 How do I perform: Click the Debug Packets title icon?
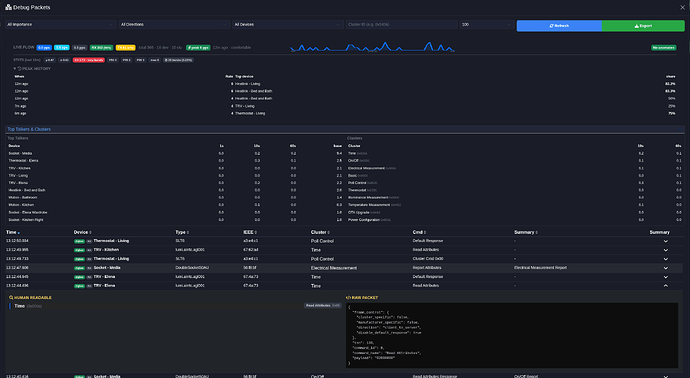tap(8, 7)
